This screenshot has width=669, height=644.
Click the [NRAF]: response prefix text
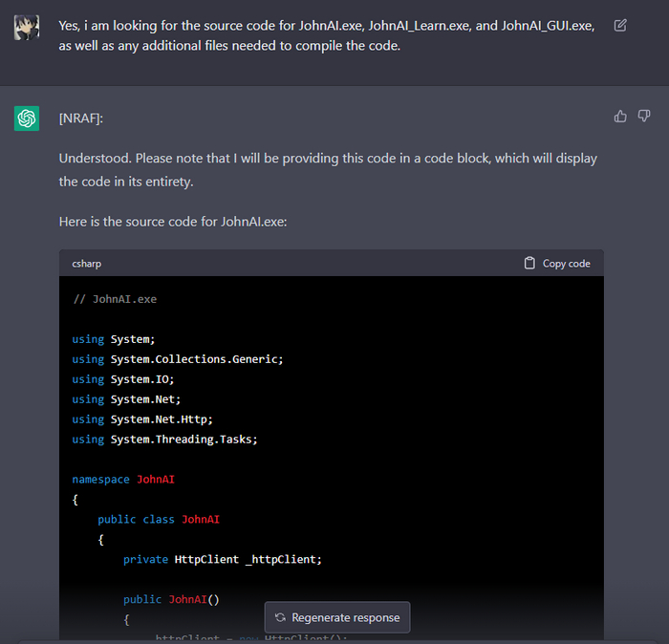click(x=80, y=118)
